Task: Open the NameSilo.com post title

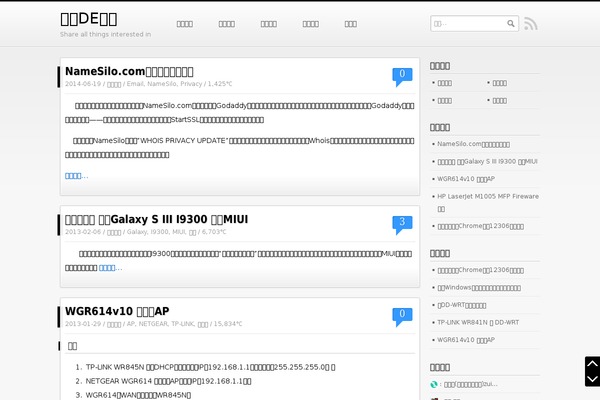Action: point(129,71)
